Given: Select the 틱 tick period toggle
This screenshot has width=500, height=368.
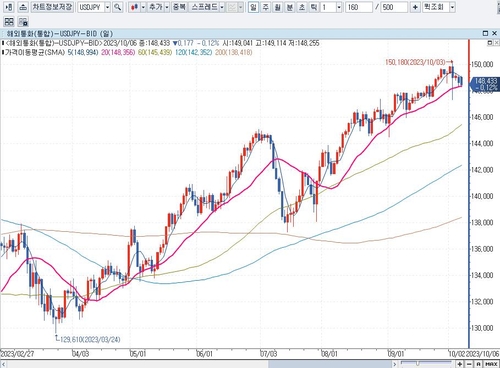Looking at the screenshot, I should point(314,7).
